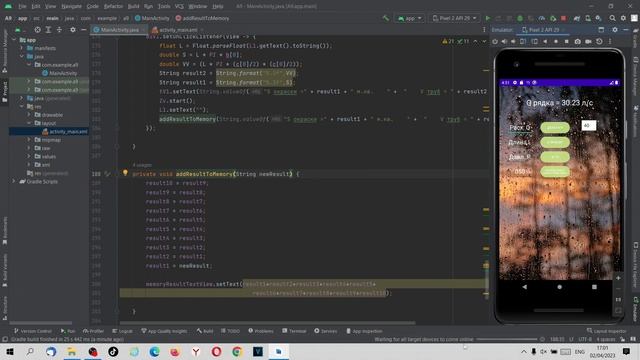
Task: Open the Build menu
Action: [133, 7]
